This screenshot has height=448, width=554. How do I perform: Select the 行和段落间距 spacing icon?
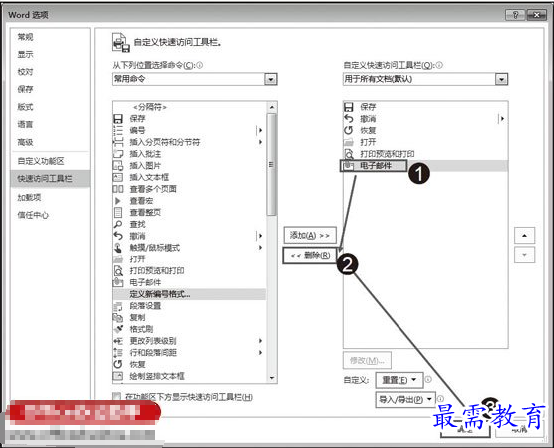118,353
